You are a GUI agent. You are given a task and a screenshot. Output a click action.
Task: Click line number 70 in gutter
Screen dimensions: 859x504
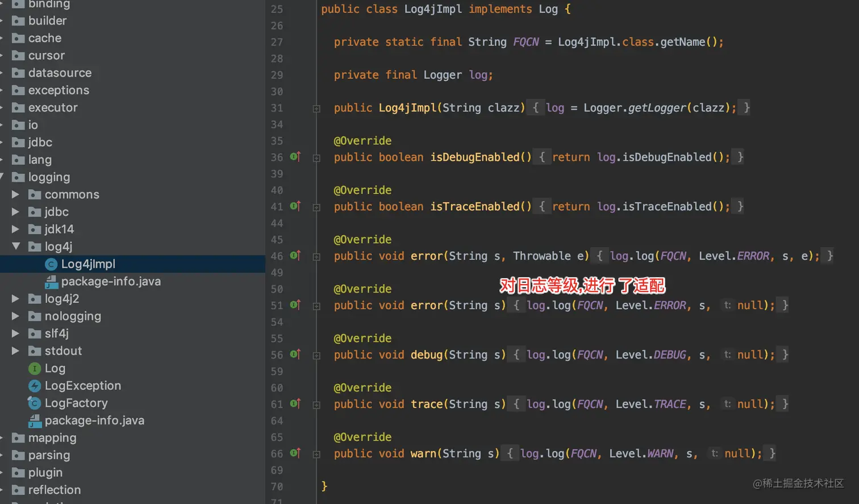point(277,487)
